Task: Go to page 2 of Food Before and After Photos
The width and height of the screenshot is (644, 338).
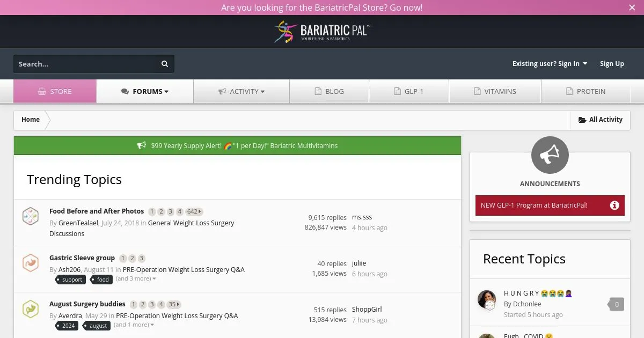Action: click(161, 212)
